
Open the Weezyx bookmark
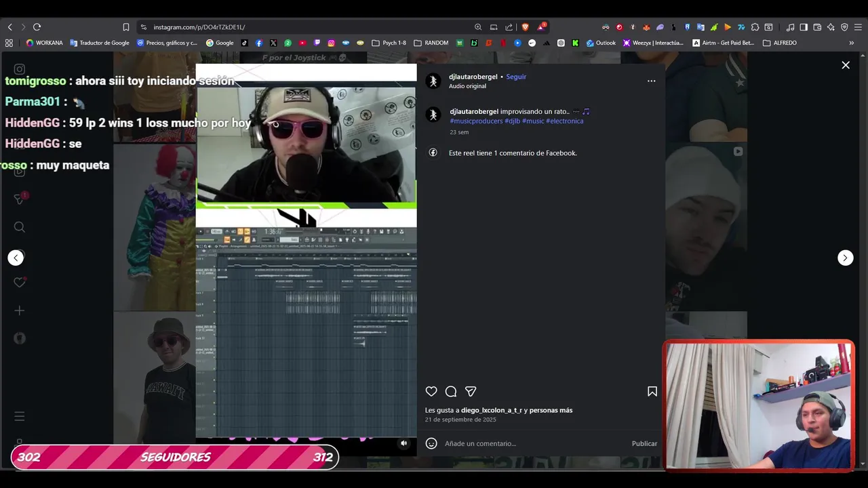653,43
